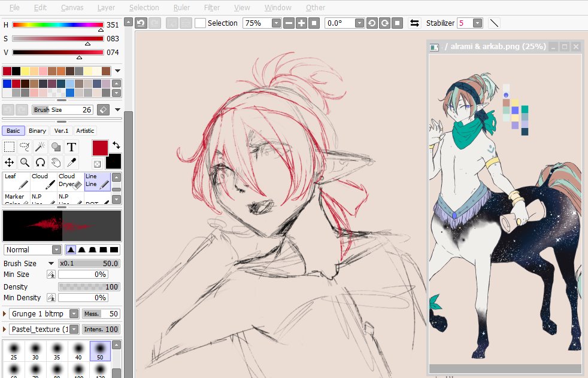The height and width of the screenshot is (378, 588).
Task: Select the hand pan tool
Action: (x=56, y=162)
